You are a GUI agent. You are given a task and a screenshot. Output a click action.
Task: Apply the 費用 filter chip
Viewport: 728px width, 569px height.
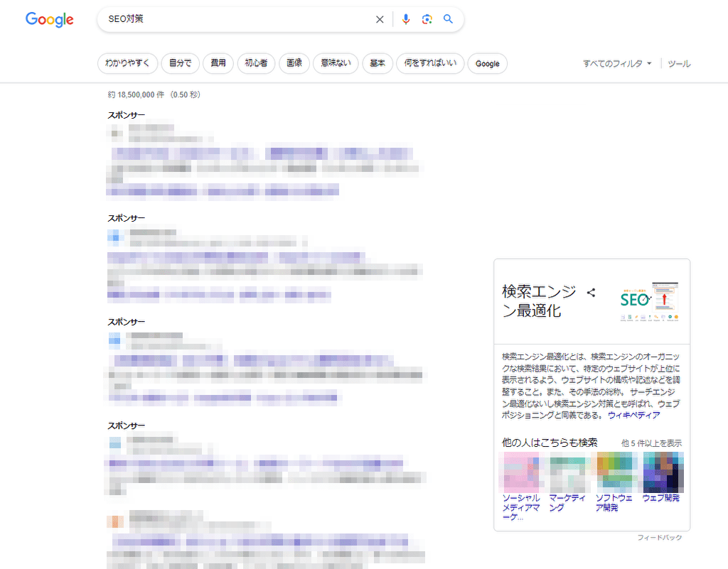[218, 64]
